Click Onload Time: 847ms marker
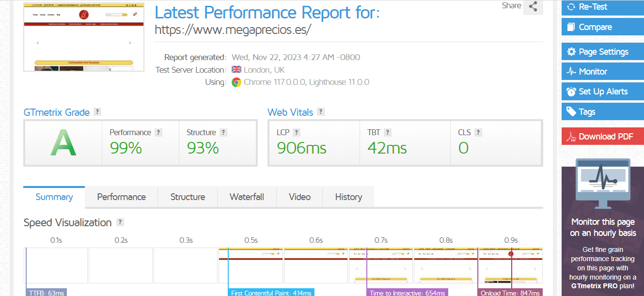Screen dimensions: 644x296 [x=510, y=293]
